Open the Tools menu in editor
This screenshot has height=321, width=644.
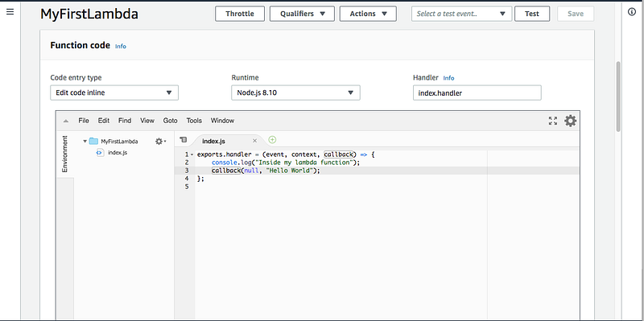coord(194,121)
